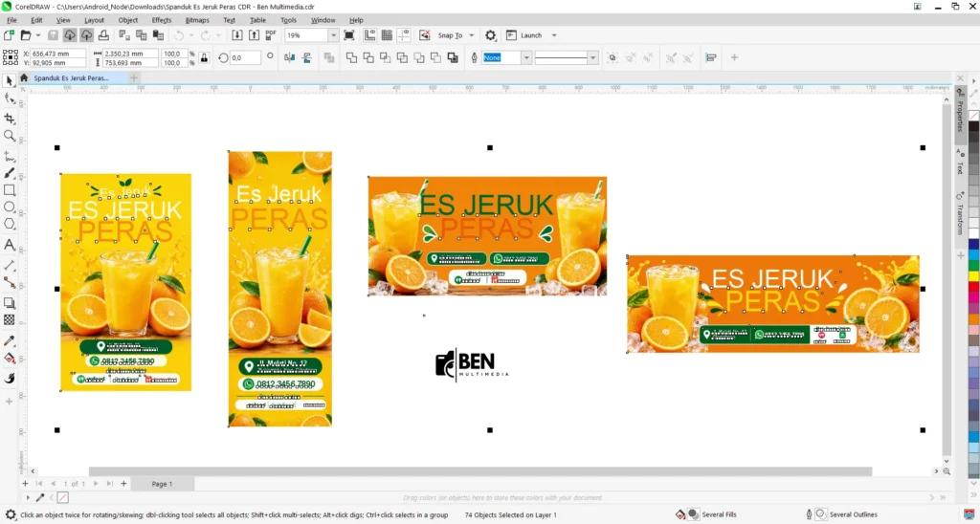Toggle show rulers
Viewport: 980px width, 524px height.
click(370, 35)
